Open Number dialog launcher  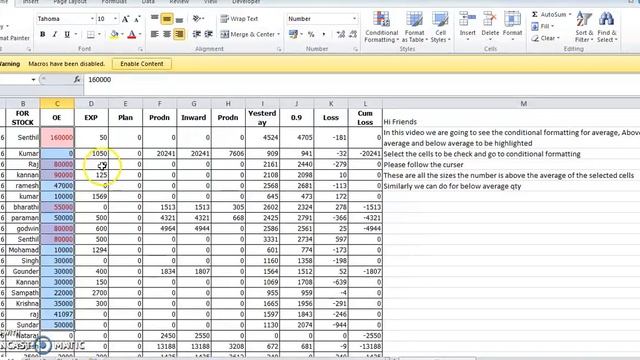pyautogui.click(x=356, y=49)
